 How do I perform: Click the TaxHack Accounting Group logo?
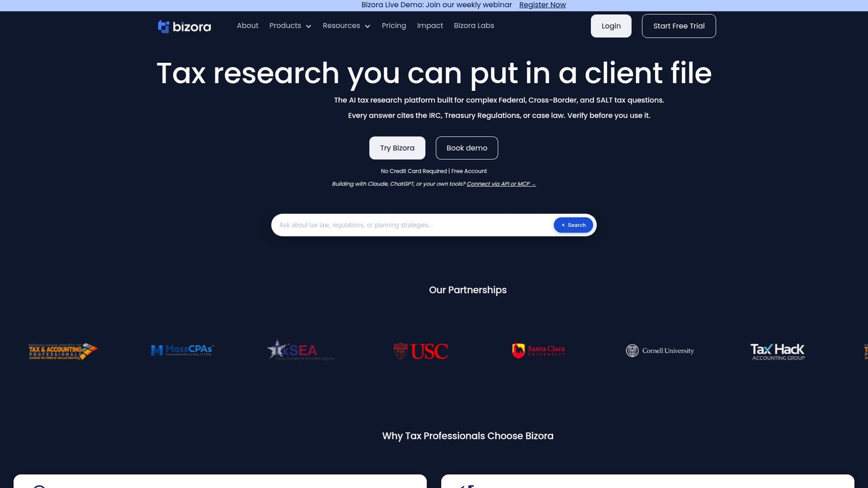pos(778,351)
